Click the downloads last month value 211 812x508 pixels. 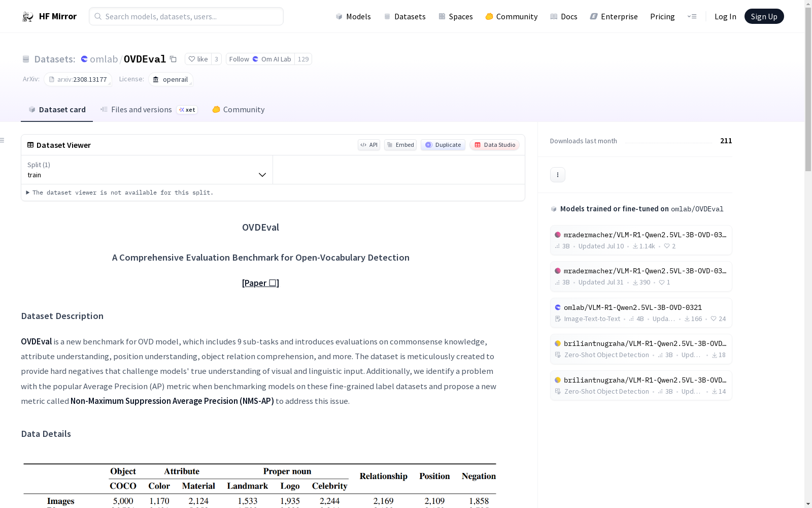(726, 141)
